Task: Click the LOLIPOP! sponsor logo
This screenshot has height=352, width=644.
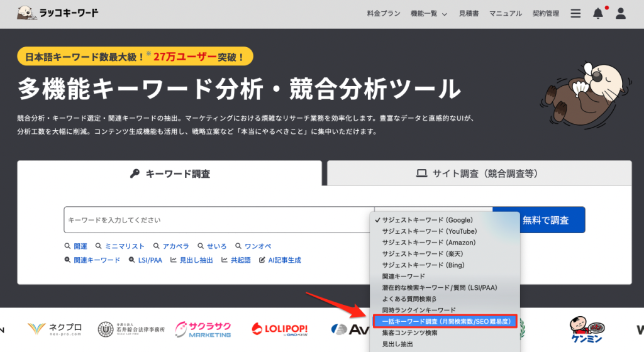Action: pos(280,329)
